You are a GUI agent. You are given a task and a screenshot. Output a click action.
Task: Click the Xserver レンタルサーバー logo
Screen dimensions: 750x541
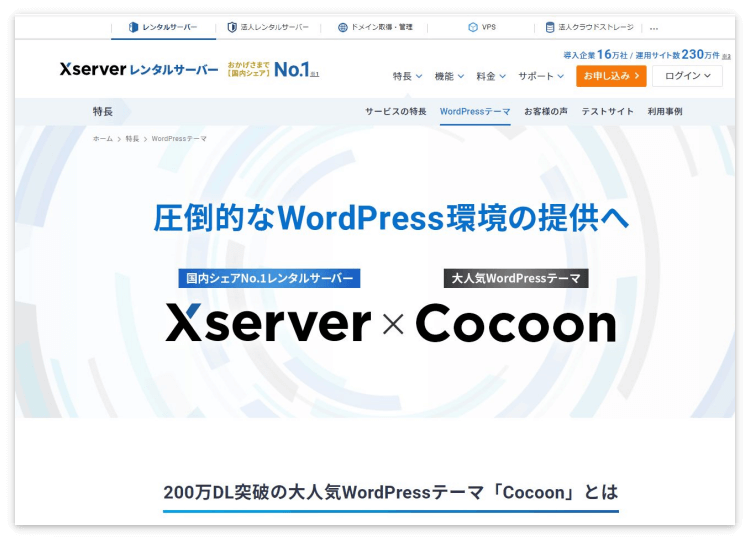(139, 69)
